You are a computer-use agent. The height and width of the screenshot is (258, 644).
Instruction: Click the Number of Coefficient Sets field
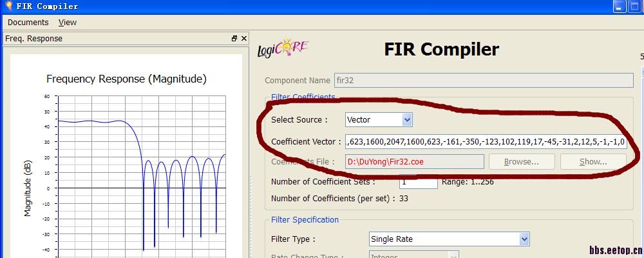coord(418,181)
